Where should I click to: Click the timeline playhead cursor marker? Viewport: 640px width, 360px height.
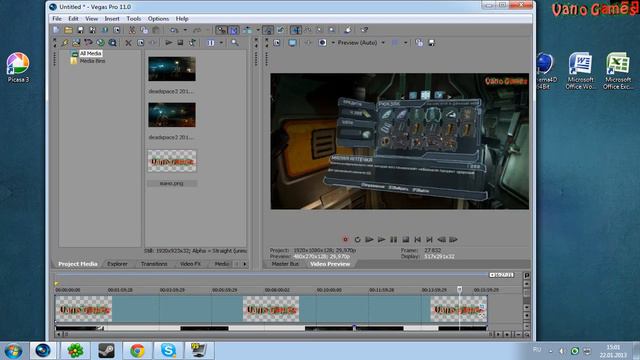point(460,289)
